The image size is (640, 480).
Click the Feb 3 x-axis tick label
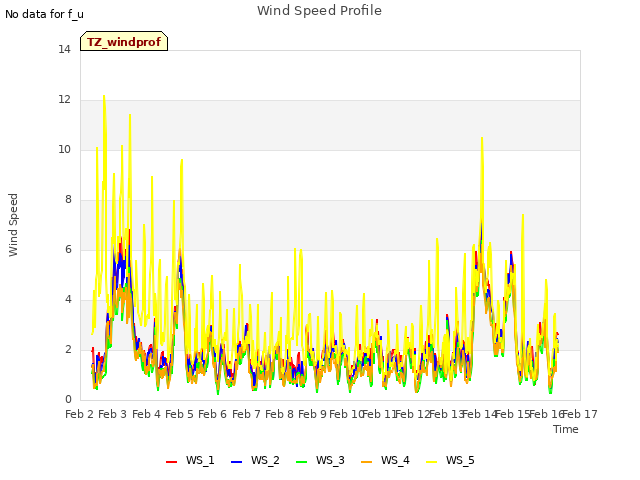tap(113, 414)
